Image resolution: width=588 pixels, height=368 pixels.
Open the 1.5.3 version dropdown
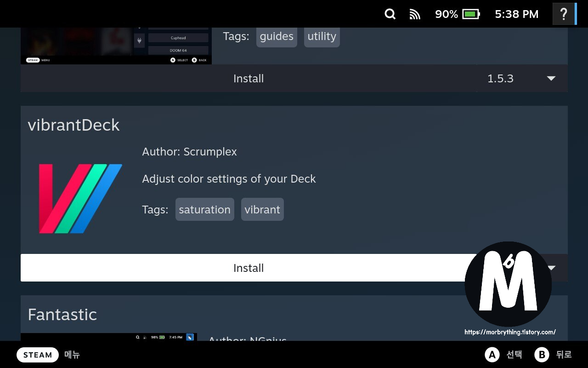click(522, 78)
